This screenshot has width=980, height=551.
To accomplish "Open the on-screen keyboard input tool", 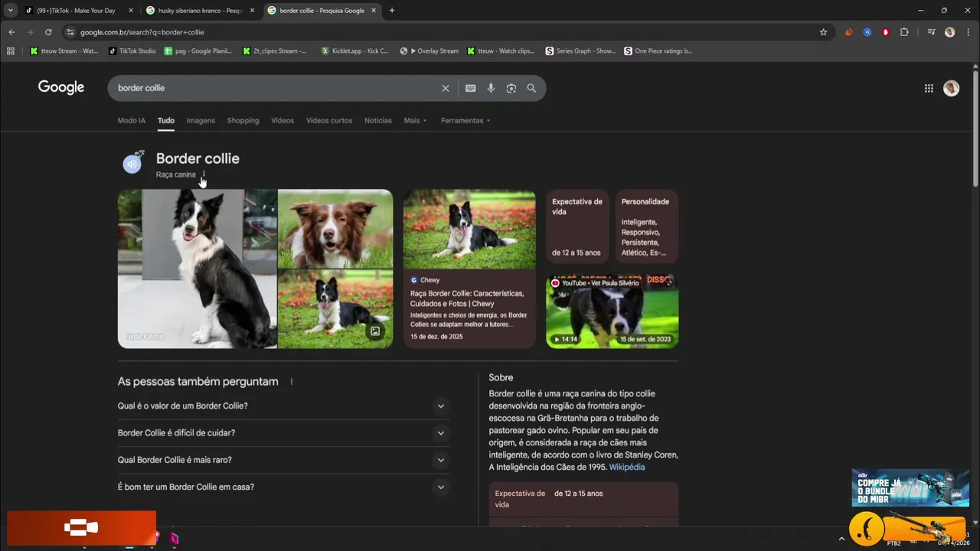I will 471,88.
